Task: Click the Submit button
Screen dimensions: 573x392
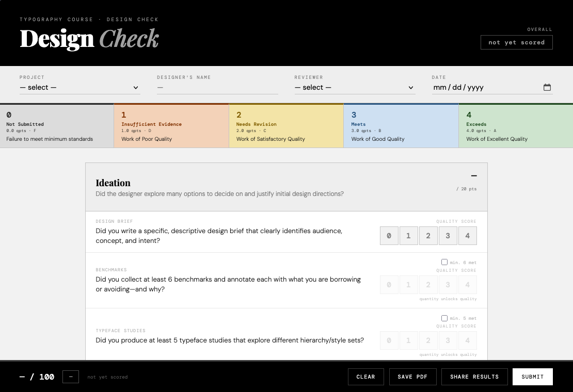Action: click(x=532, y=377)
